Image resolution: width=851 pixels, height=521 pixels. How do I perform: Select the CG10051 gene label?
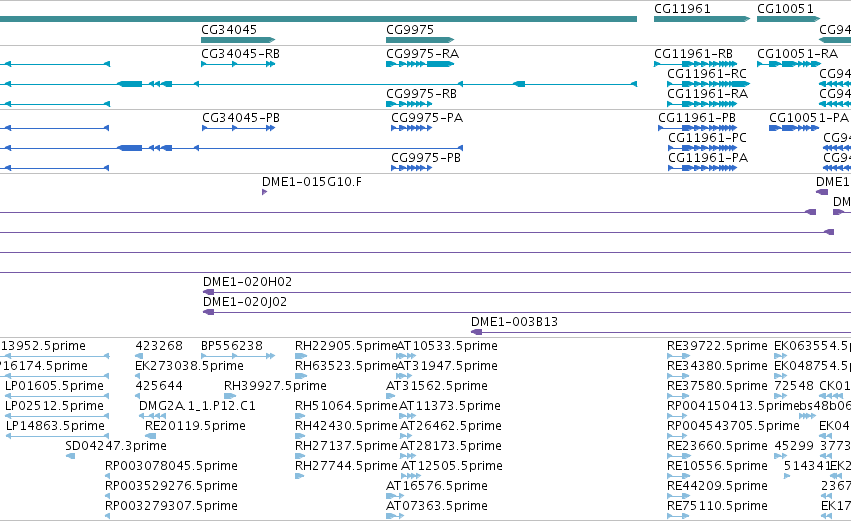pyautogui.click(x=785, y=9)
